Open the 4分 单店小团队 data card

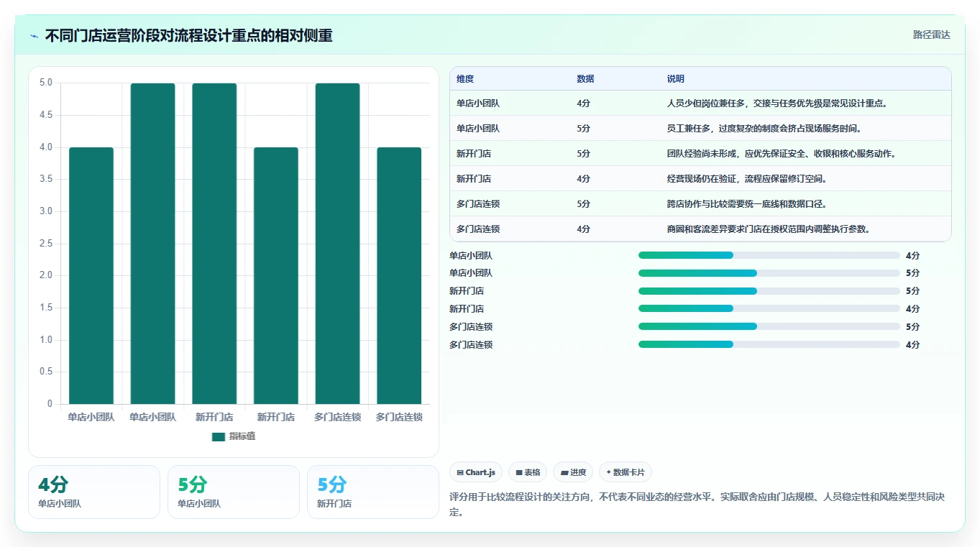[x=94, y=492]
